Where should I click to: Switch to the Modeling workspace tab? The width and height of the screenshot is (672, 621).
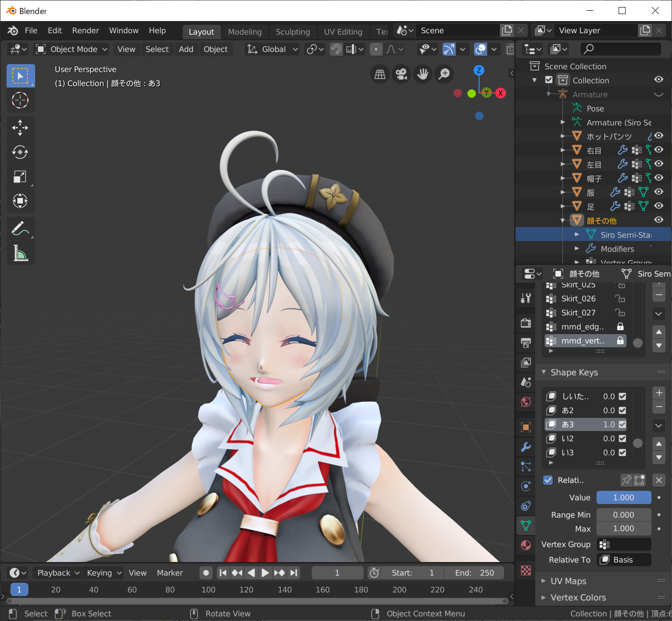[245, 32]
